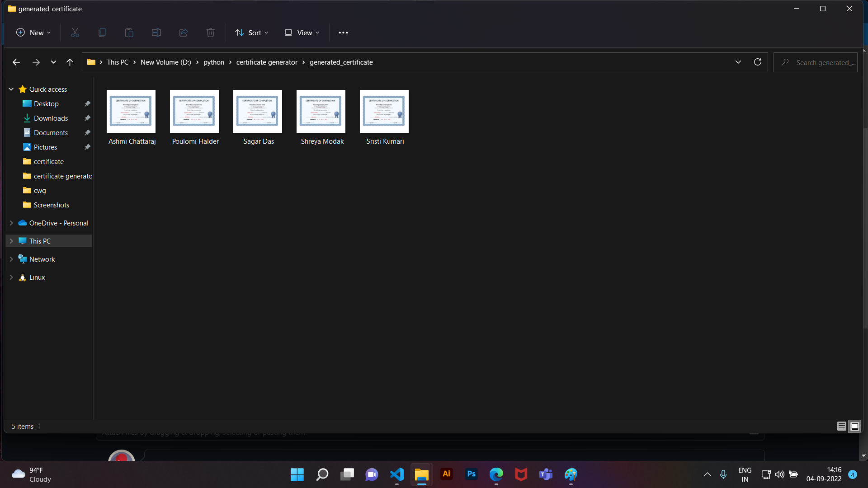The width and height of the screenshot is (868, 488).
Task: Click the Delete trash icon in toolbar
Action: coord(211,33)
